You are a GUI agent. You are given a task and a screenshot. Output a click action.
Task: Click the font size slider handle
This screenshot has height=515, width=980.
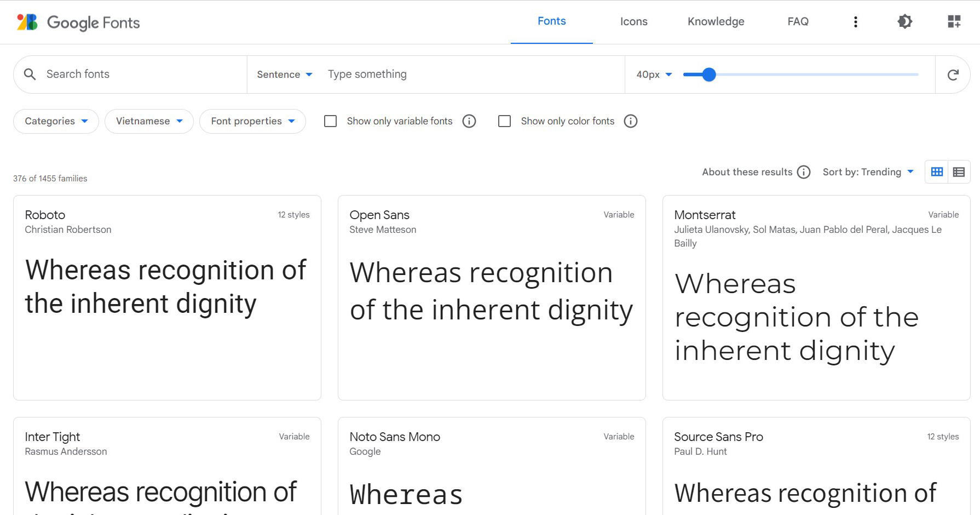click(709, 75)
